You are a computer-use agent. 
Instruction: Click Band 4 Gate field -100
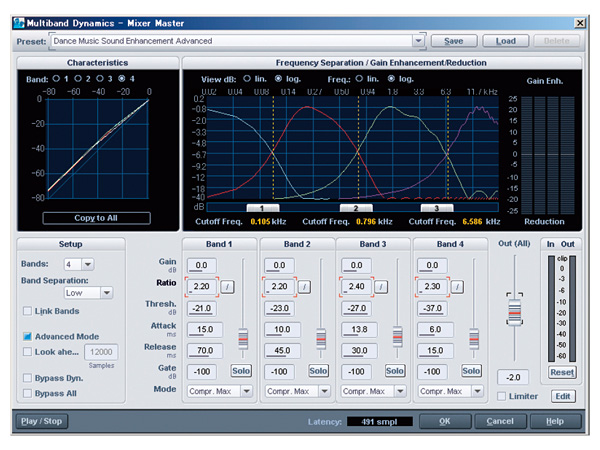coord(432,372)
